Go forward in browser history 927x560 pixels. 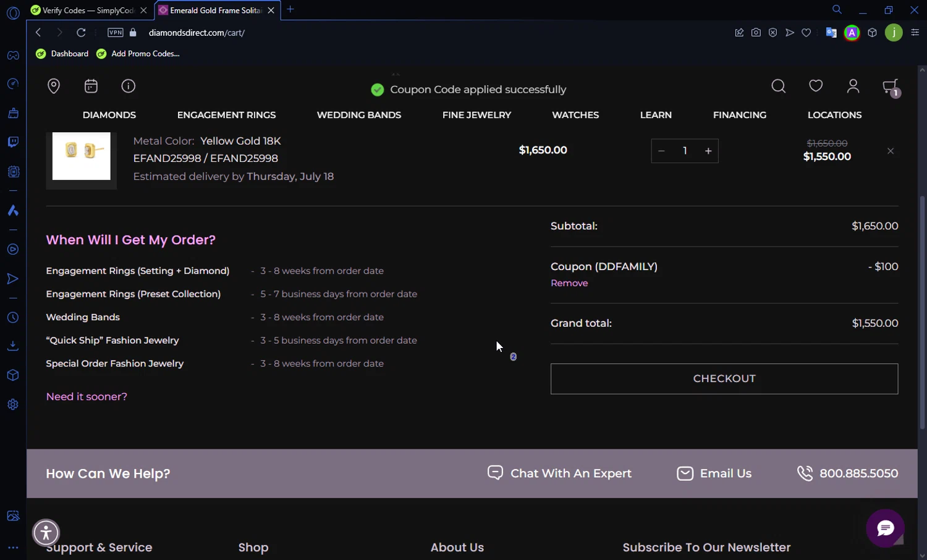[x=59, y=33]
